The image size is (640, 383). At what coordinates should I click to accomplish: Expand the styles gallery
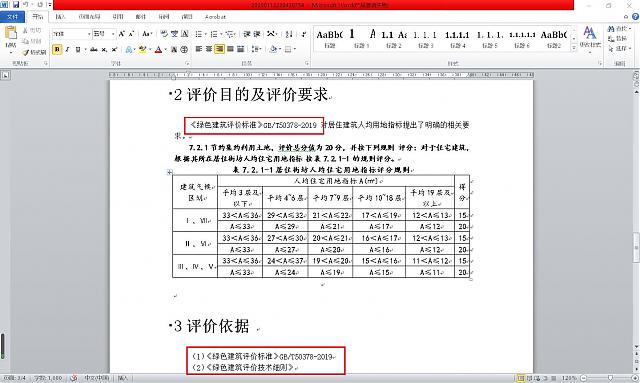[x=574, y=49]
